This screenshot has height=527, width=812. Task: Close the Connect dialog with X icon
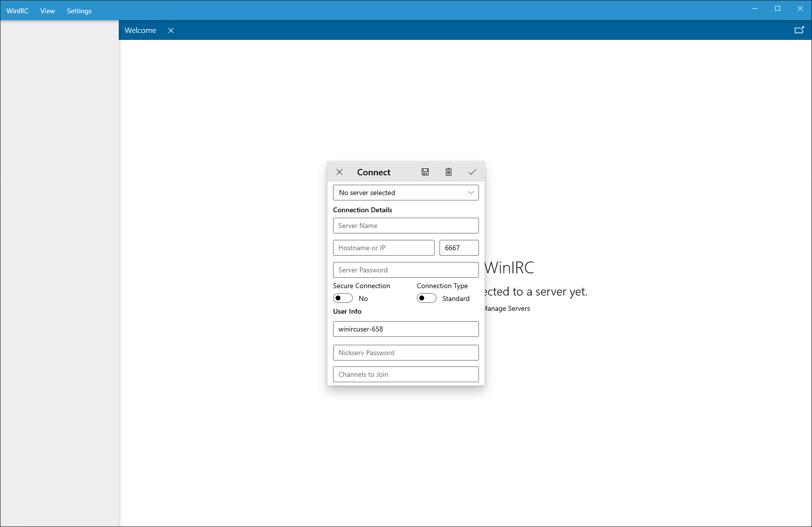[x=339, y=172]
